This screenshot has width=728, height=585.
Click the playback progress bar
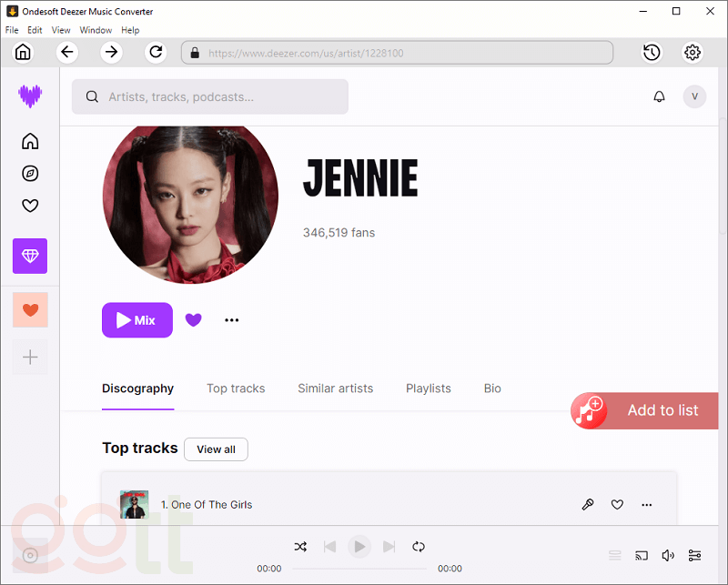359,569
